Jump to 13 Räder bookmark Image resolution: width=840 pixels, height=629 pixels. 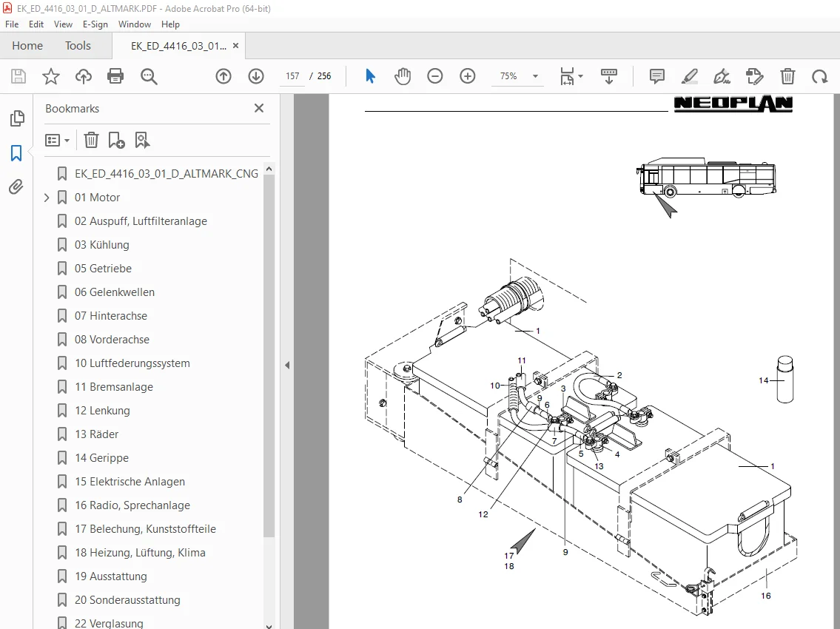click(x=96, y=434)
